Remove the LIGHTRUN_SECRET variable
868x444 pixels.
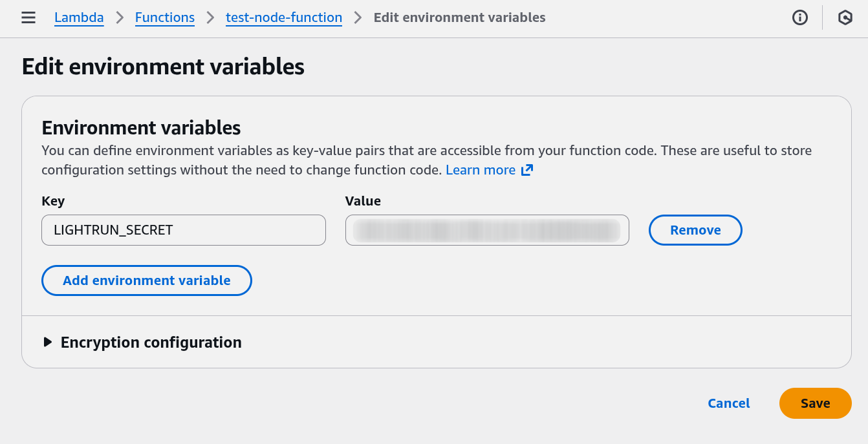695,230
